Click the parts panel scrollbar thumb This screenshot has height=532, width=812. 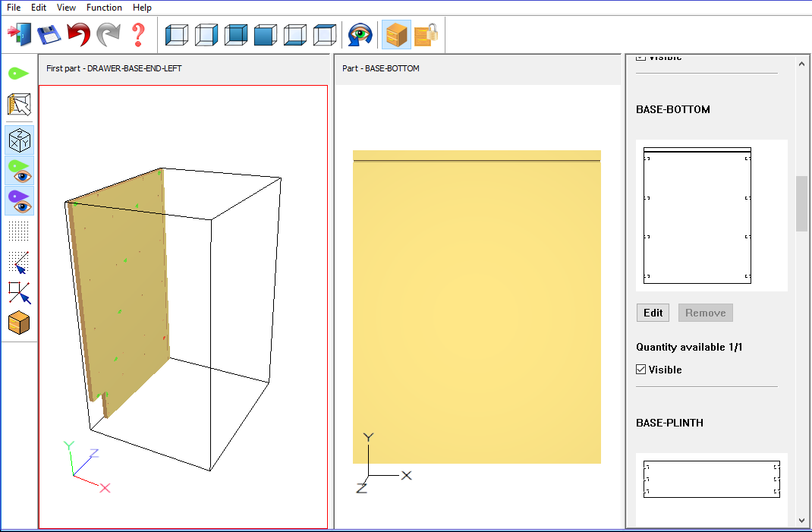click(x=801, y=203)
